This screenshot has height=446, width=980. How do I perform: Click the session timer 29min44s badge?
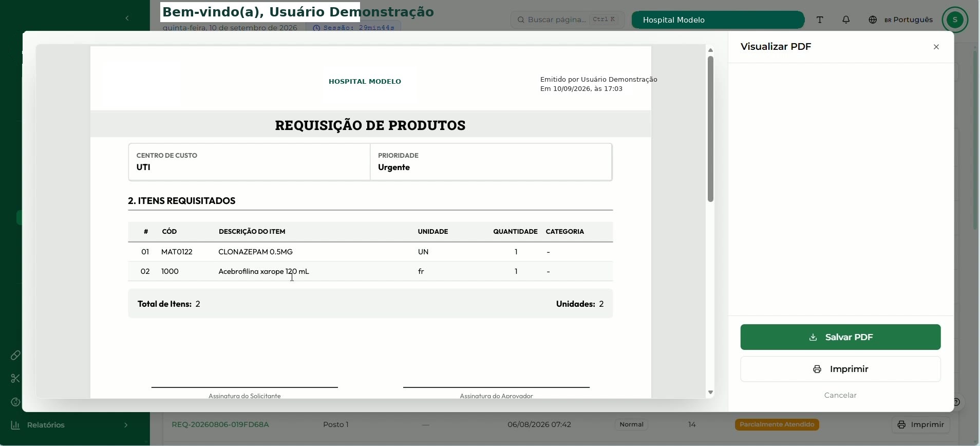pos(353,28)
